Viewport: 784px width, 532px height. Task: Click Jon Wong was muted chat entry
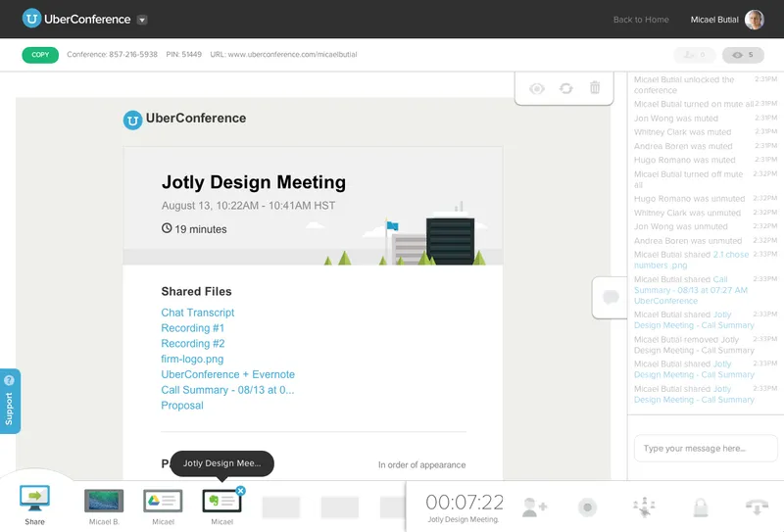pyautogui.click(x=676, y=119)
